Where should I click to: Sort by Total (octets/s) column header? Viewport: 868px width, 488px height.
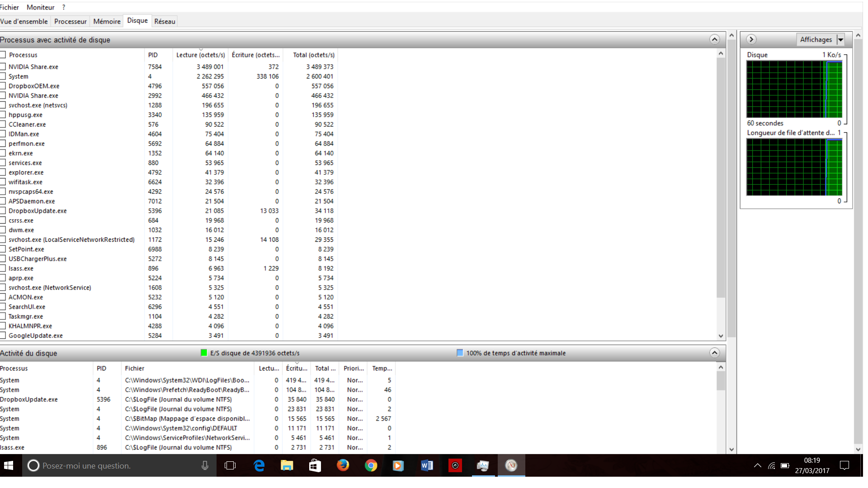310,55
